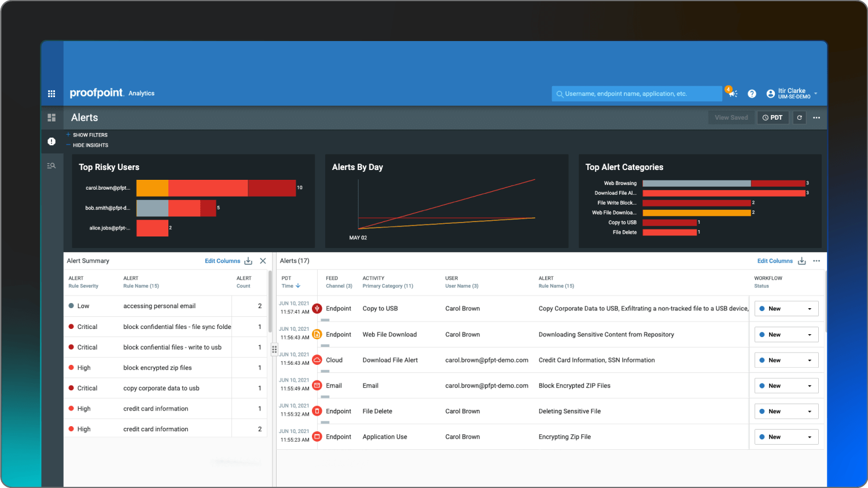Open the apps grid menu icon

tap(52, 94)
